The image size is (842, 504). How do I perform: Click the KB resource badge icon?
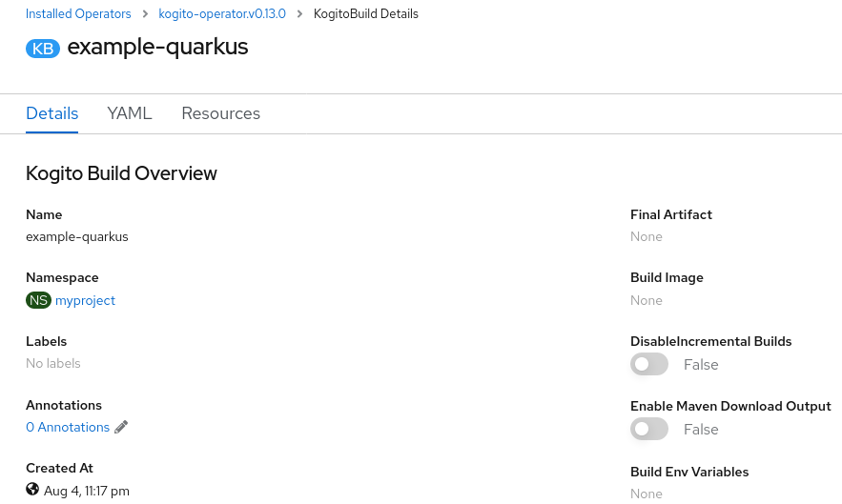pos(43,49)
